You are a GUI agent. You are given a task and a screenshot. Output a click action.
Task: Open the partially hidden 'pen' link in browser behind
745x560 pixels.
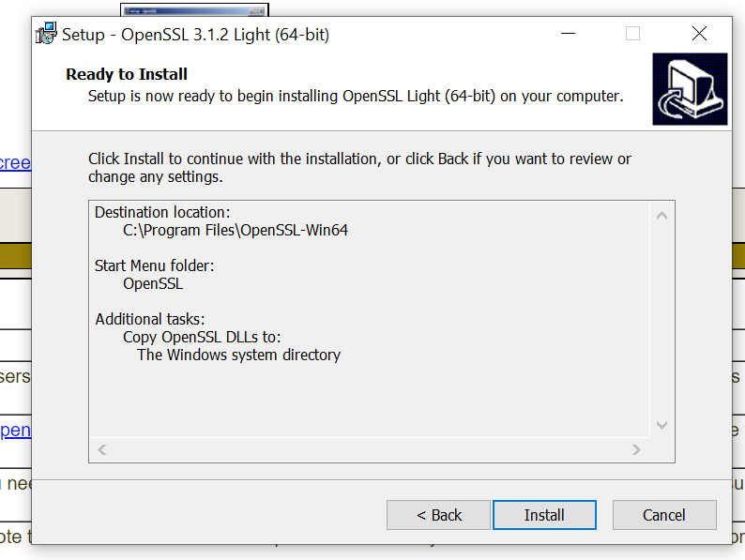coord(15,431)
